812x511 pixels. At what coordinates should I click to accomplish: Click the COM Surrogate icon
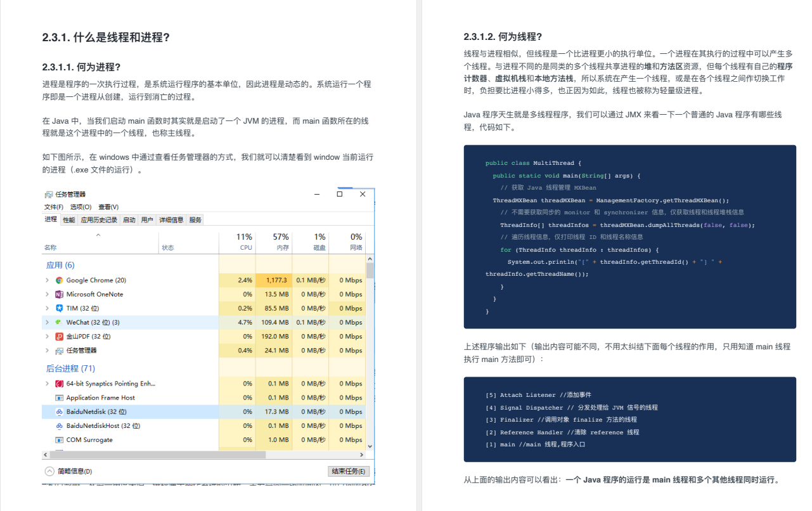(x=59, y=439)
